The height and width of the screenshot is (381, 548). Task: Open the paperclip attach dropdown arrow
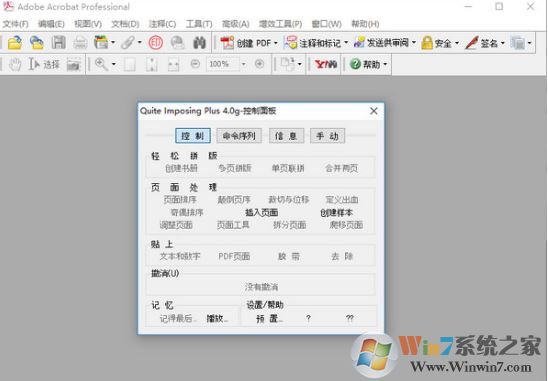tap(140, 43)
